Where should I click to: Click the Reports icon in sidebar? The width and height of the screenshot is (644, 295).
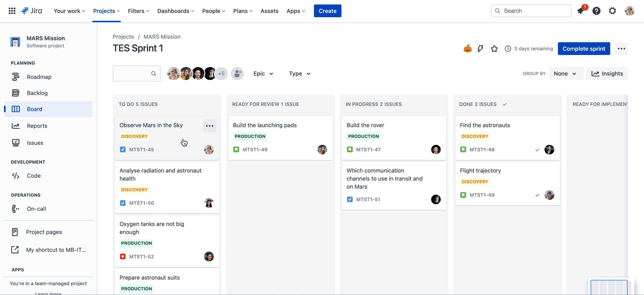pyautogui.click(x=15, y=126)
